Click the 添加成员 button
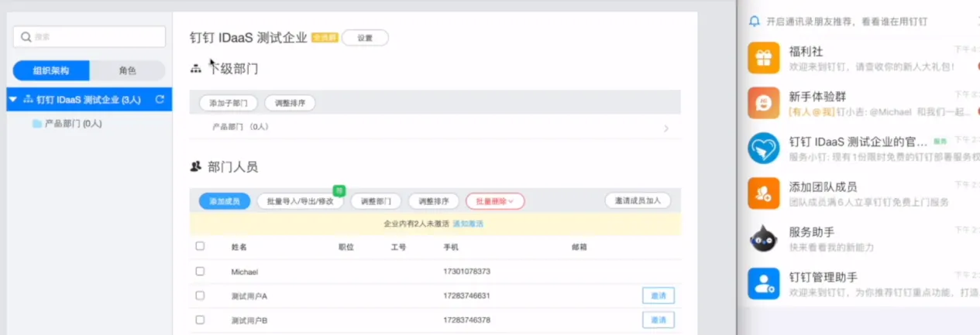 coord(225,201)
